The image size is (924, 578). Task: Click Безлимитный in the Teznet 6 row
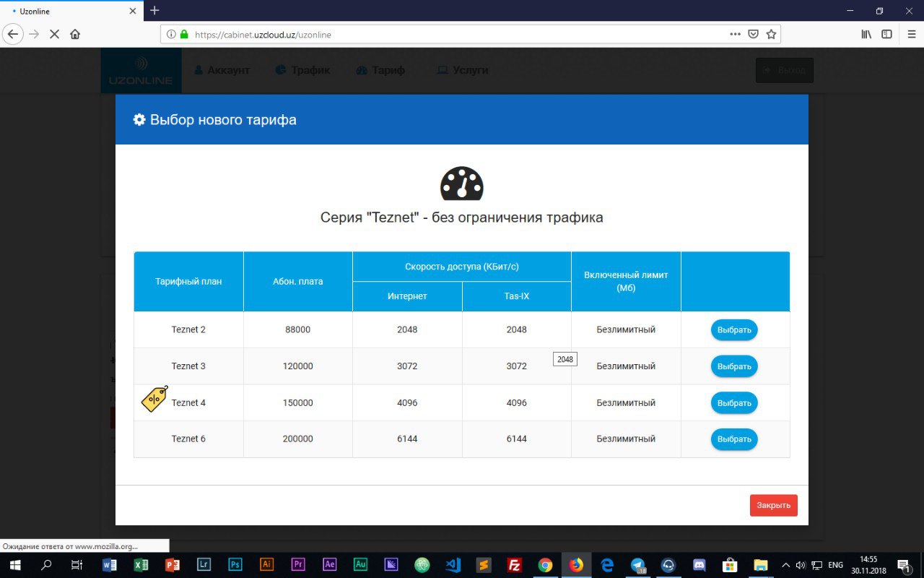tap(626, 439)
